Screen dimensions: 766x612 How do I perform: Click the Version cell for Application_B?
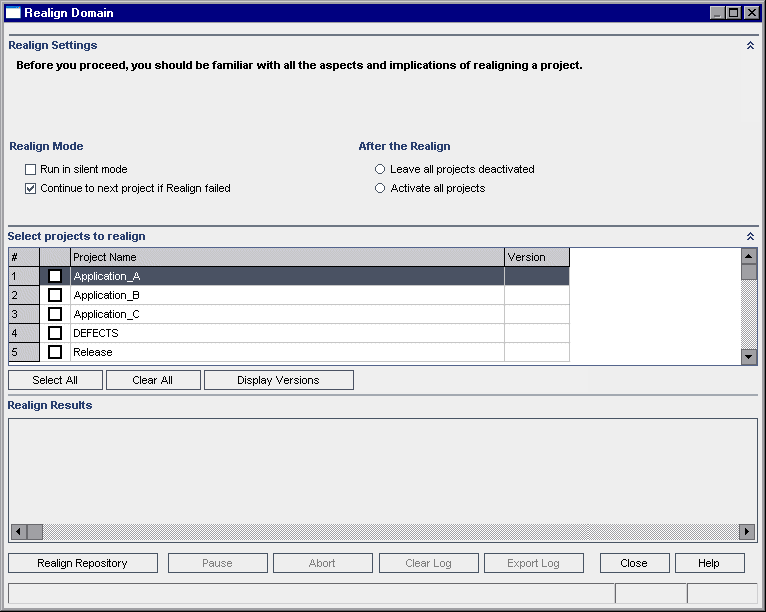click(x=537, y=295)
